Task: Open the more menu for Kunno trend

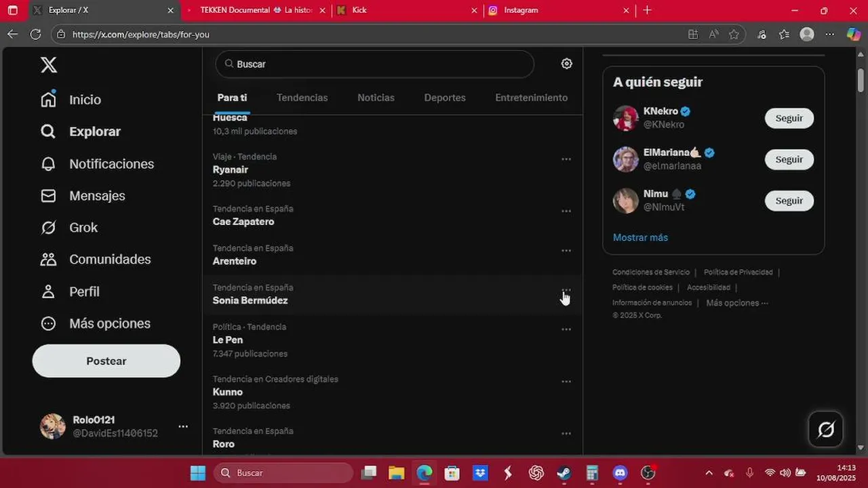Action: click(x=566, y=382)
